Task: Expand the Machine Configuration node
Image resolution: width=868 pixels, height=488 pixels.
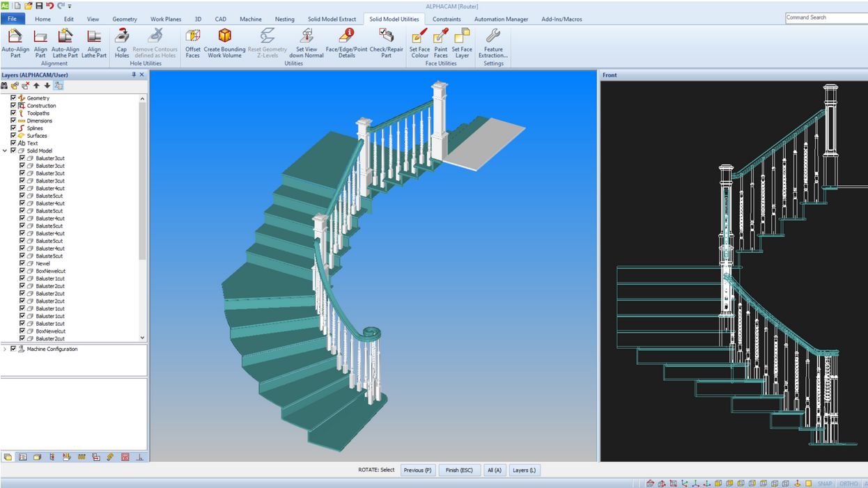Action: pyautogui.click(x=6, y=349)
